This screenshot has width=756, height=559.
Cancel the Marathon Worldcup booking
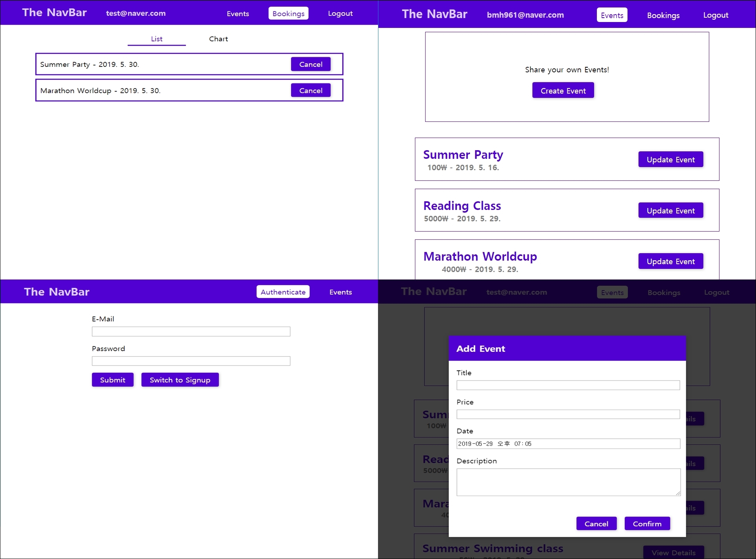tap(310, 90)
